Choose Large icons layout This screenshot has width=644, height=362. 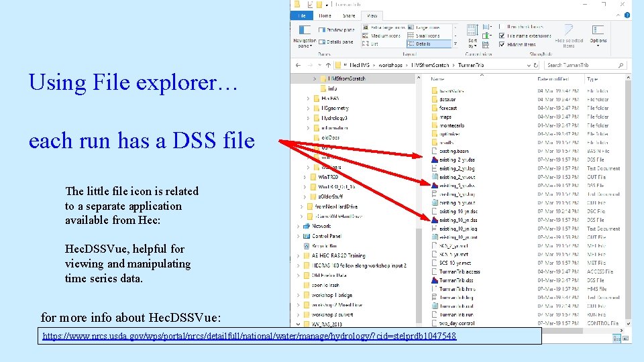[424, 27]
